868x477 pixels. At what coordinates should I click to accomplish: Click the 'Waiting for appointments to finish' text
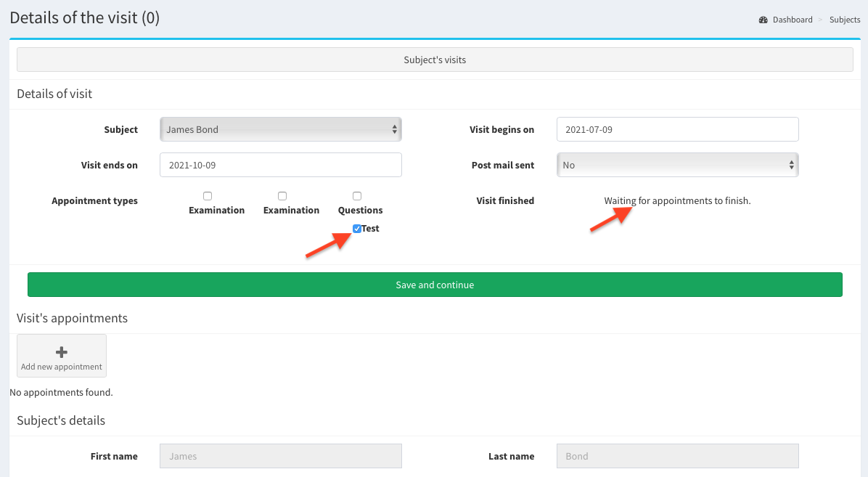coord(677,200)
